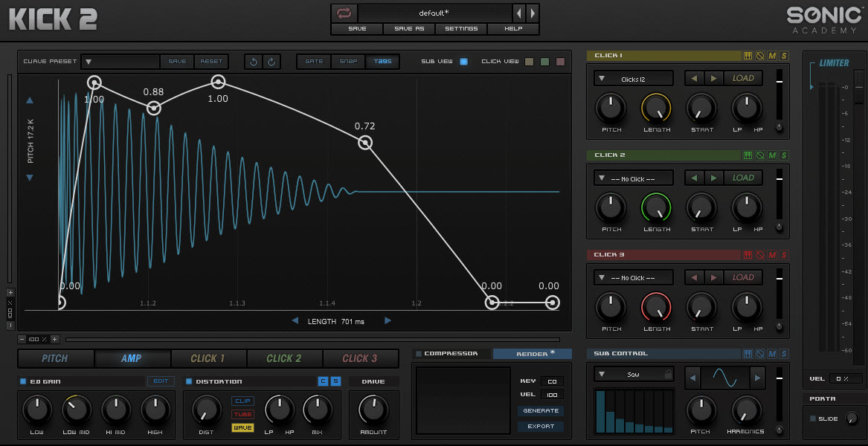Enable the Compressor checkbox
The image size is (868, 446).
pyautogui.click(x=419, y=354)
